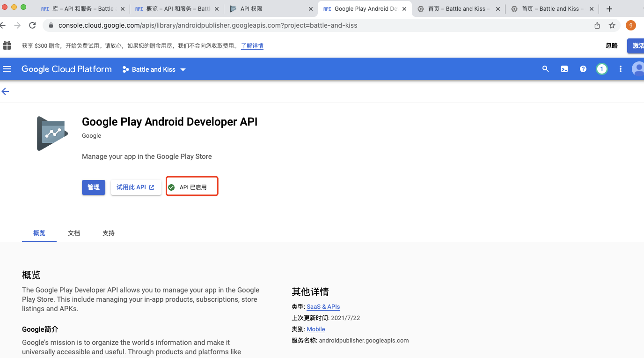Click the last updated date 2021/7/22
The image size is (644, 358).
click(345, 318)
